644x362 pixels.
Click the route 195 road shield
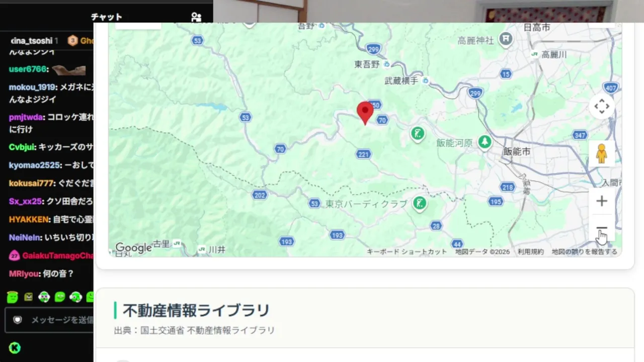496,201
